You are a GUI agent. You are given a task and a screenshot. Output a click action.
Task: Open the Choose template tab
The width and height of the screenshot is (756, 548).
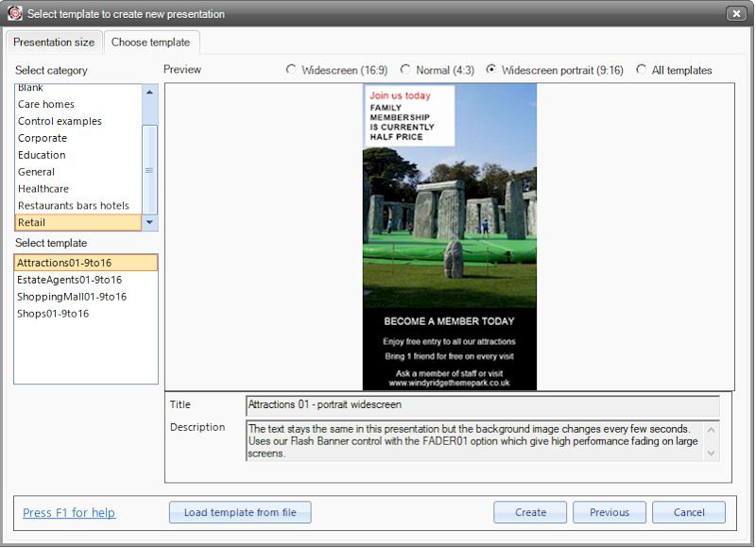pos(151,43)
